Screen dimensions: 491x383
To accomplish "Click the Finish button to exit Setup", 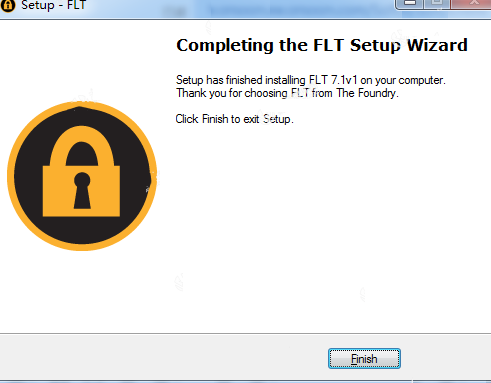I will [364, 359].
